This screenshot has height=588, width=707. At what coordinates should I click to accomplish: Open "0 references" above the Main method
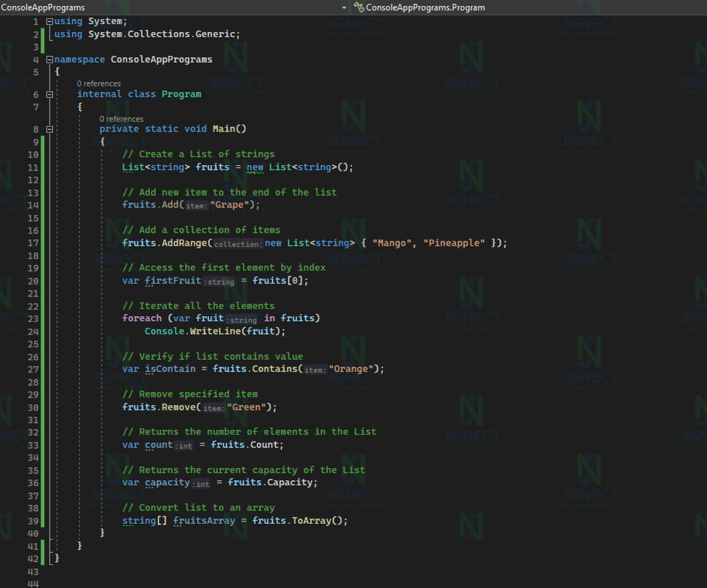pyautogui.click(x=121, y=119)
